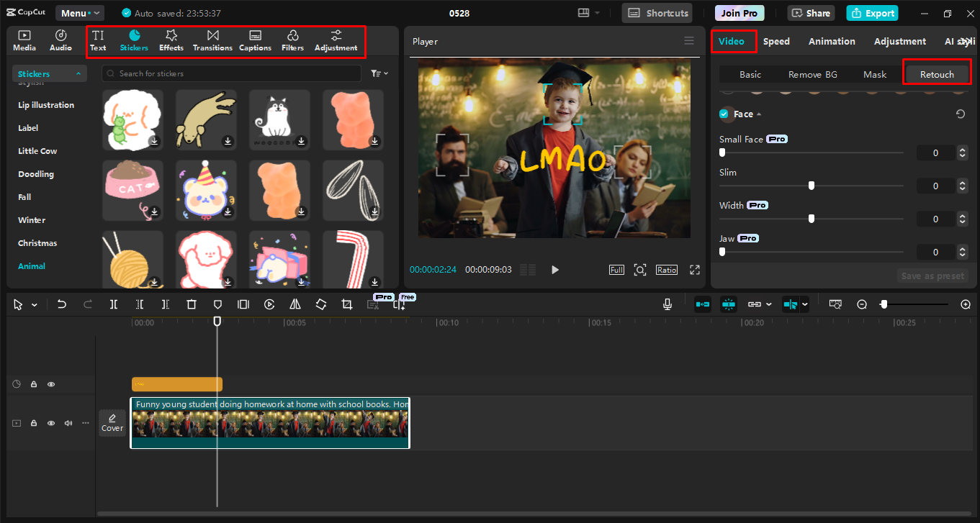Open preview axis options dropdown arrow

click(x=804, y=305)
